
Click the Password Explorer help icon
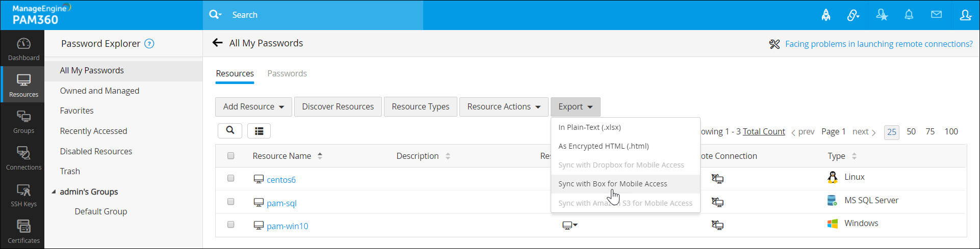[149, 44]
